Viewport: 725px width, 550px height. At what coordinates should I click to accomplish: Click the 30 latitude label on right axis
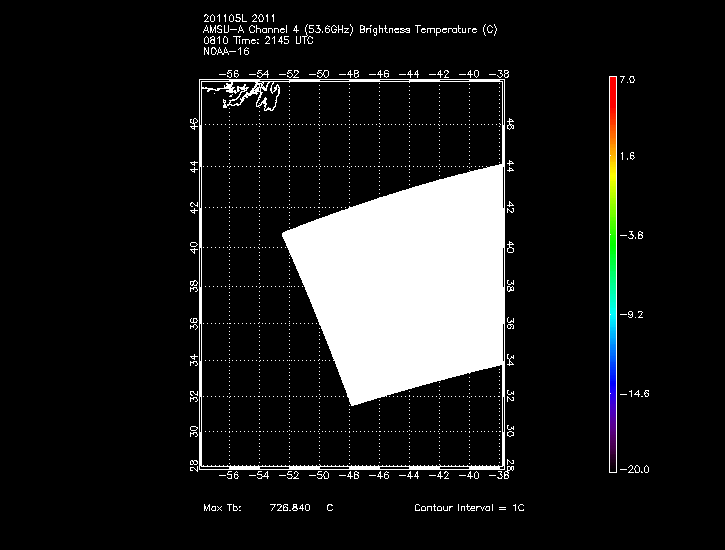point(510,430)
